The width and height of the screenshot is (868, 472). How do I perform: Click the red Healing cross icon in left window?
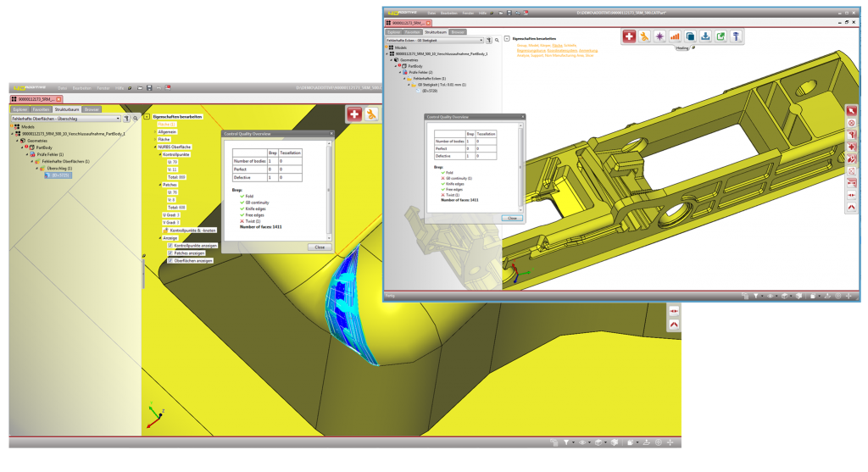pos(354,114)
